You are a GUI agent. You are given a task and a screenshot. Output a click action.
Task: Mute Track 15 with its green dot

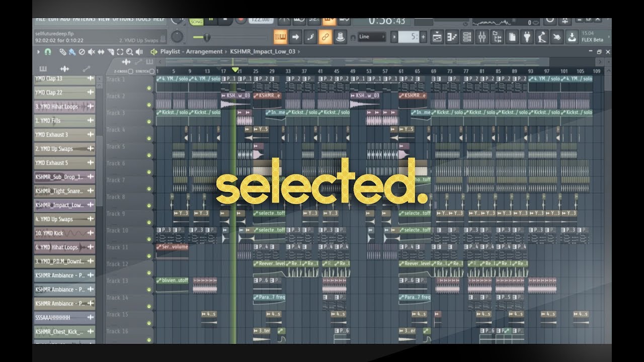pyautogui.click(x=149, y=323)
